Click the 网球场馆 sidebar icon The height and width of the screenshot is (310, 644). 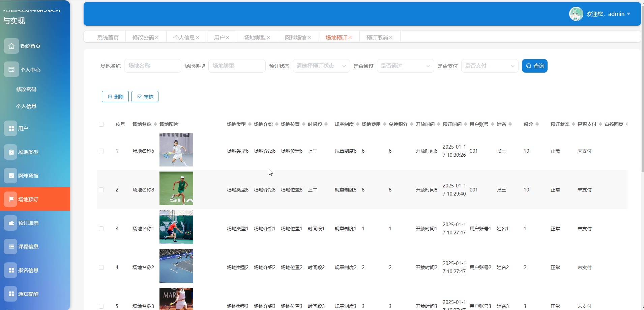11,176
